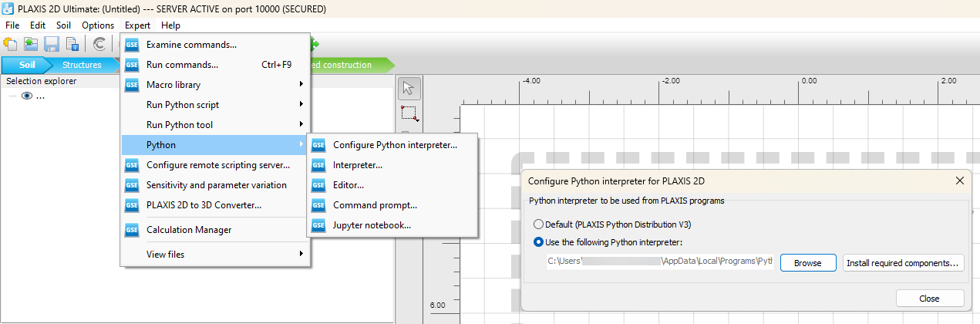The height and width of the screenshot is (324, 980).
Task: Select the arrow selection tool in canvas toolbar
Action: point(409,89)
